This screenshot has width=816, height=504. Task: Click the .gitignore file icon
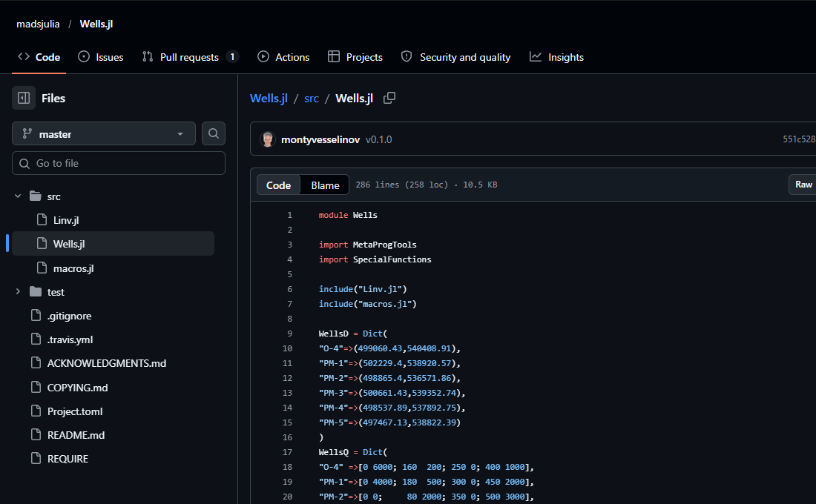tap(36, 315)
